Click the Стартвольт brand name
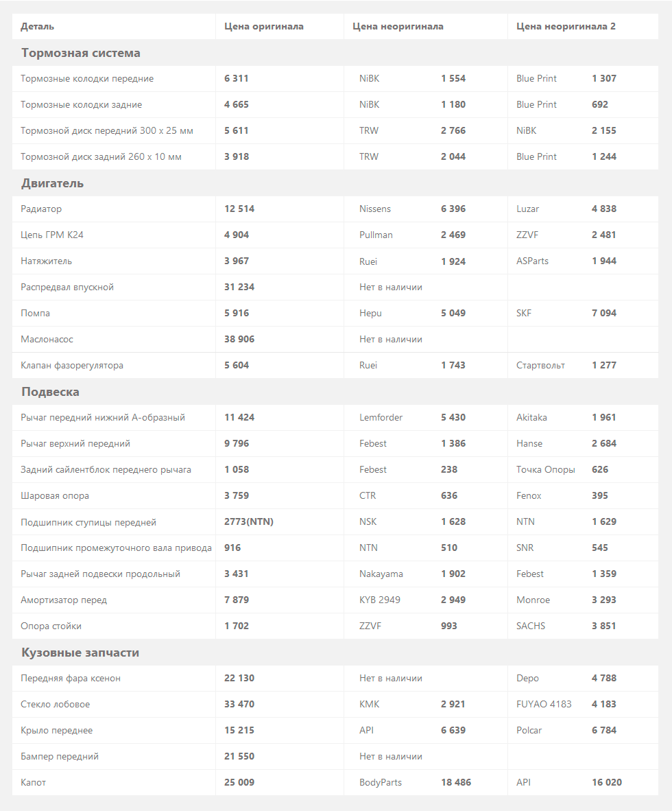Screen dimensions: 672x811 click(x=540, y=366)
